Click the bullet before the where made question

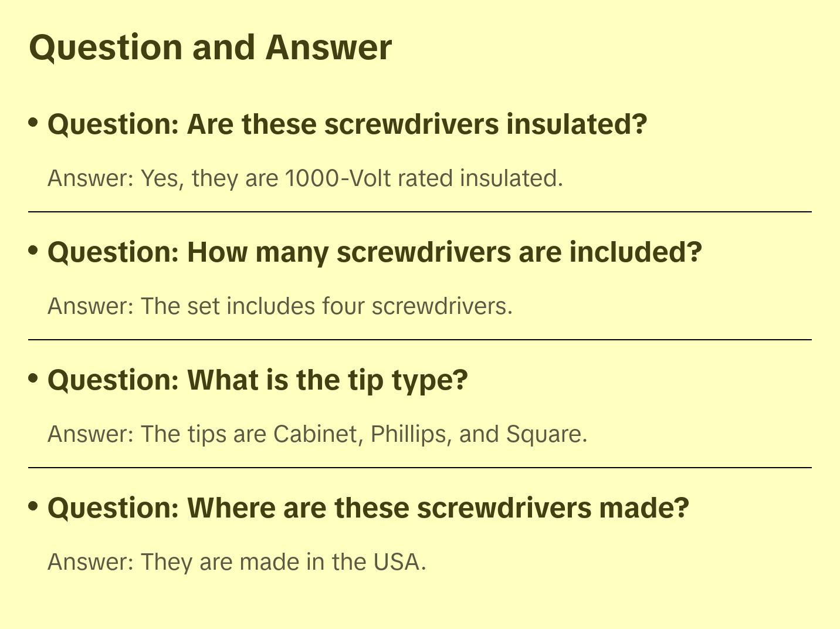coord(33,506)
